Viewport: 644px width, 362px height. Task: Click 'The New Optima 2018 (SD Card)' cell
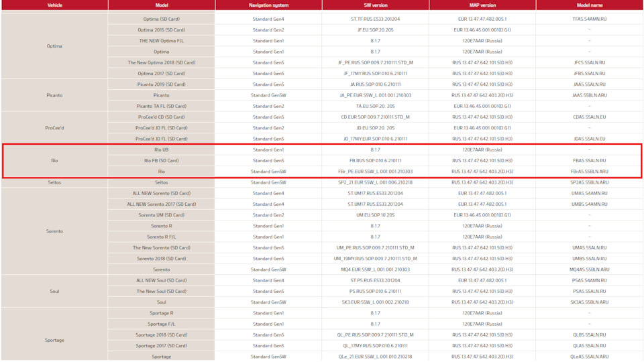pos(162,62)
